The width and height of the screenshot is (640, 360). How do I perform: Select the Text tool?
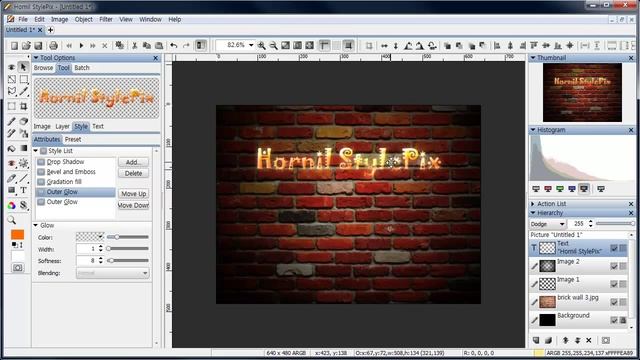click(x=23, y=190)
